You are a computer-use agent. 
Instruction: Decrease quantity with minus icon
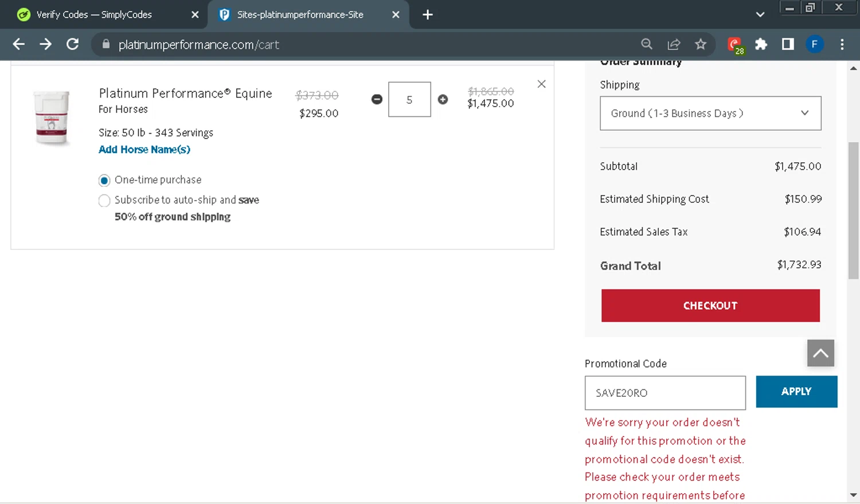click(377, 99)
